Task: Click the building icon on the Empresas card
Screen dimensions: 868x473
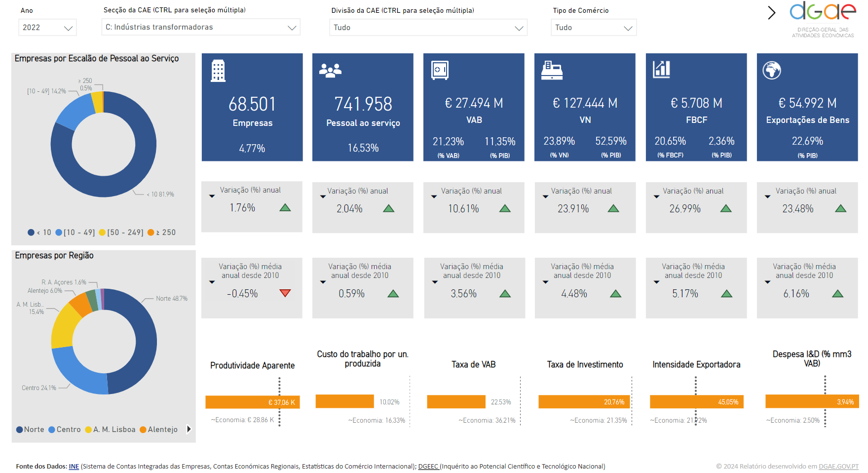Action: click(x=218, y=71)
